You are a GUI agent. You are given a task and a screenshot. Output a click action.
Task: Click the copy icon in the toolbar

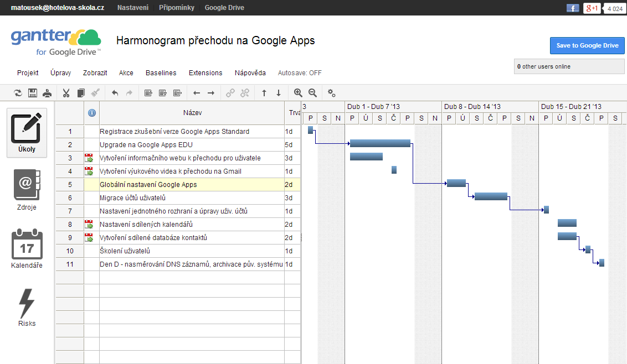click(81, 93)
